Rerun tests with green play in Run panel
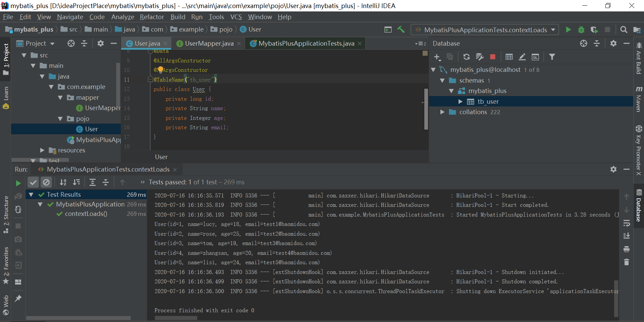 pos(18,183)
